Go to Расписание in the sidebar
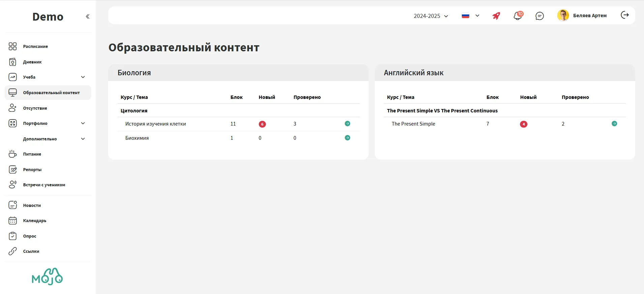 click(x=35, y=47)
